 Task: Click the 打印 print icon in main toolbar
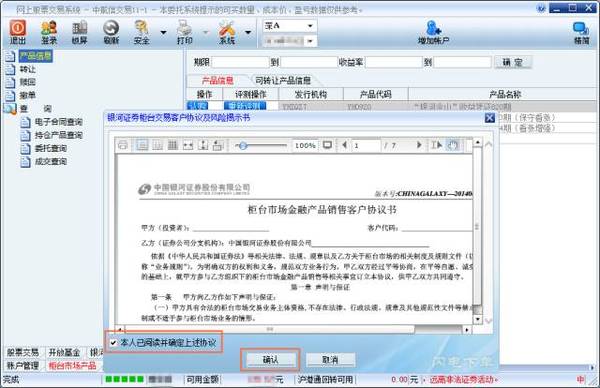(184, 32)
